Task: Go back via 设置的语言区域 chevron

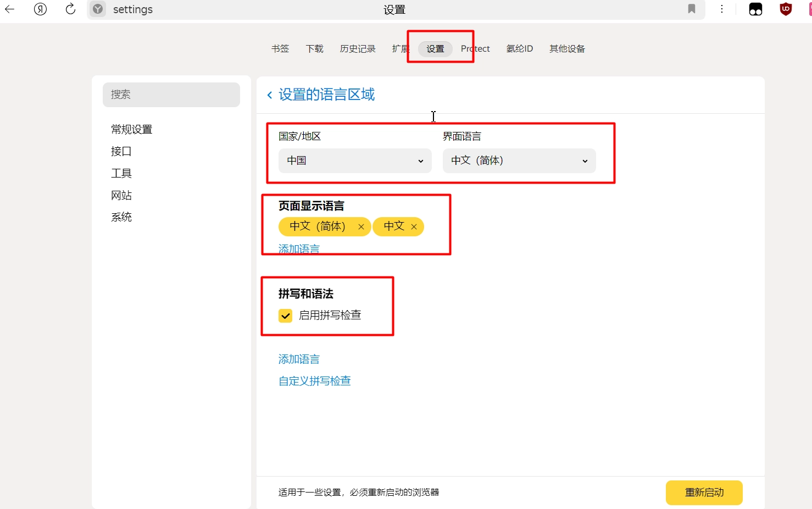Action: click(x=270, y=95)
